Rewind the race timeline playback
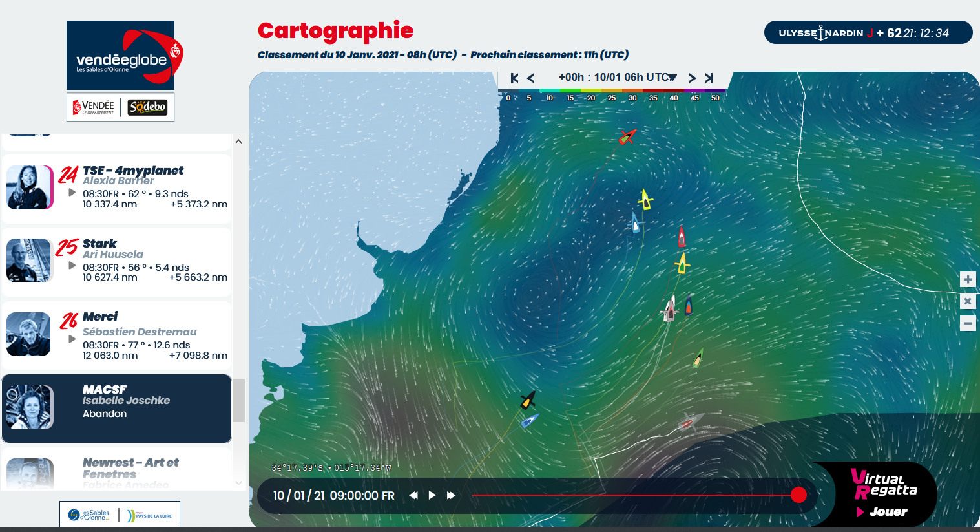The image size is (980, 532). tap(413, 495)
